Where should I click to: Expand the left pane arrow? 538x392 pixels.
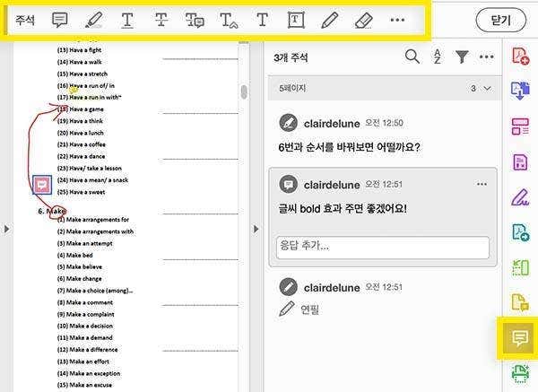[6, 229]
